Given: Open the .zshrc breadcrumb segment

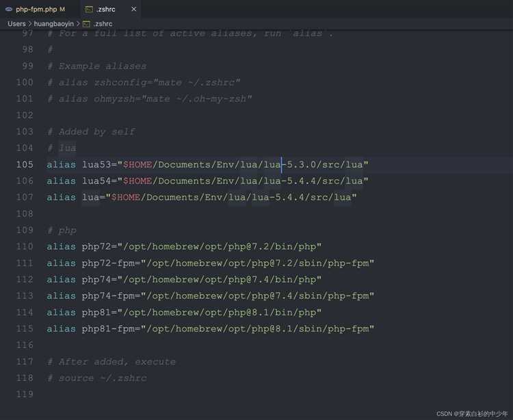Looking at the screenshot, I should point(103,24).
